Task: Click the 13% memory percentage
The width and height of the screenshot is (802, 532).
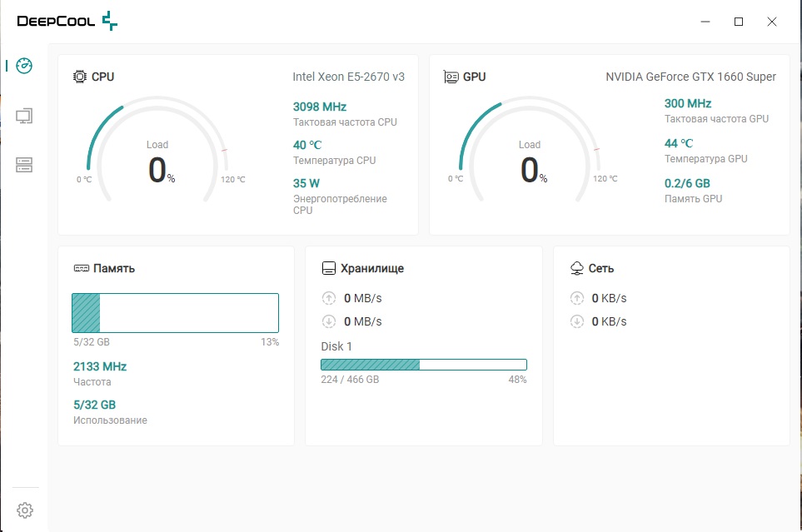Action: (x=270, y=341)
